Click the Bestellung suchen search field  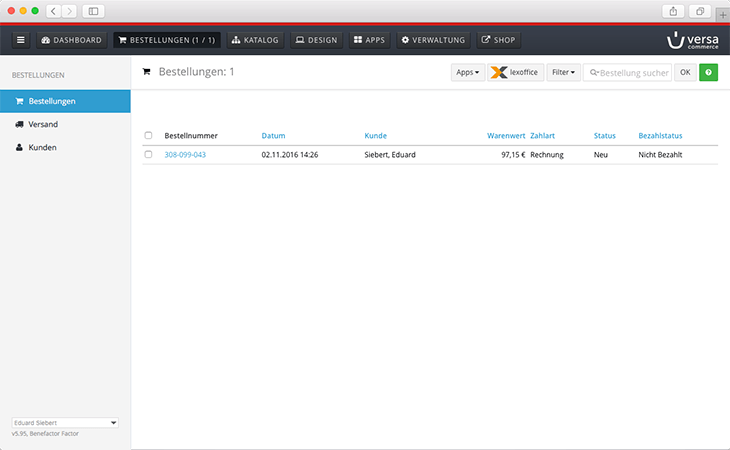628,72
